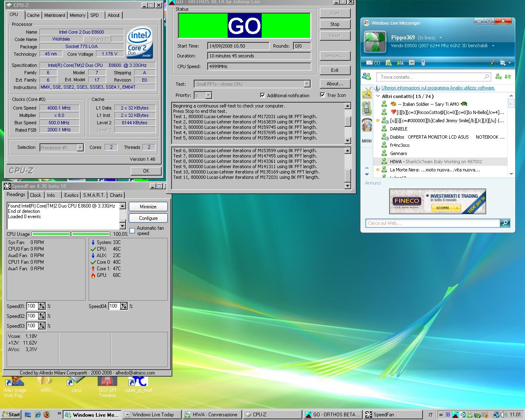525x420 pixels.
Task: Click the Configure button in SpeedFan
Action: pos(148,218)
